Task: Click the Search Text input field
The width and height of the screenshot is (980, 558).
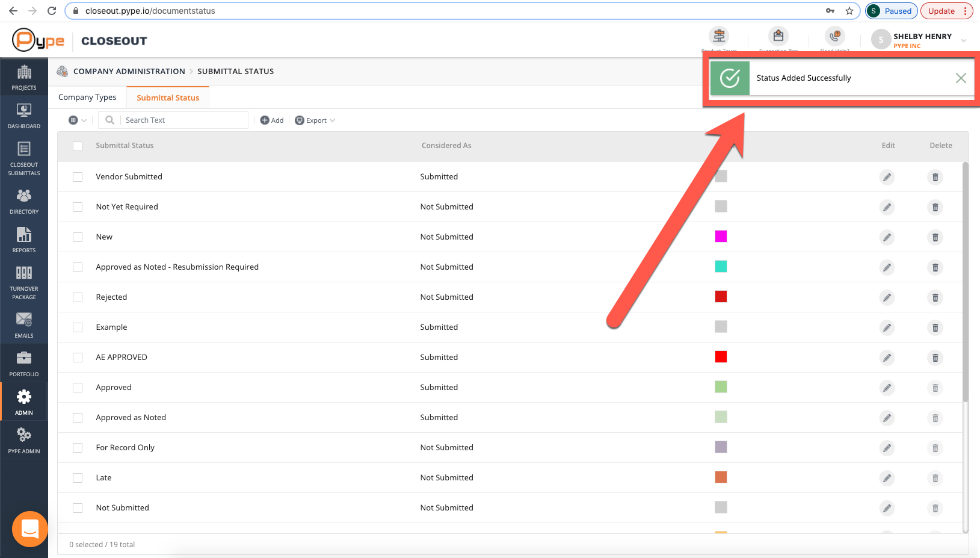Action: click(184, 120)
